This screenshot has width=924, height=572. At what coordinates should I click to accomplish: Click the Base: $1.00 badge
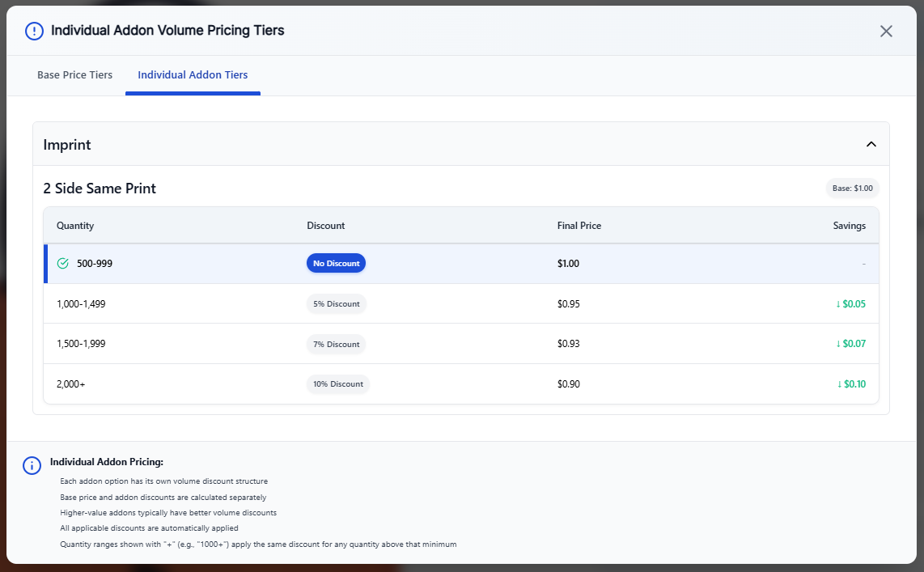[x=852, y=188]
